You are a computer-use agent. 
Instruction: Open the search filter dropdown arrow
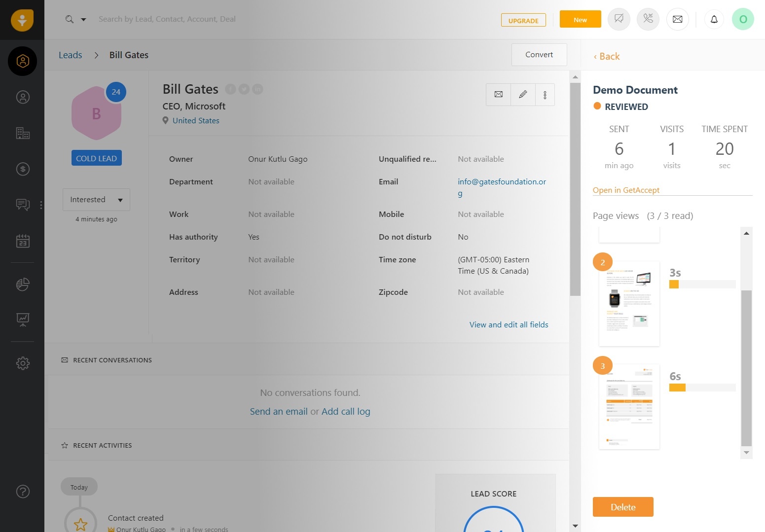[x=83, y=19]
